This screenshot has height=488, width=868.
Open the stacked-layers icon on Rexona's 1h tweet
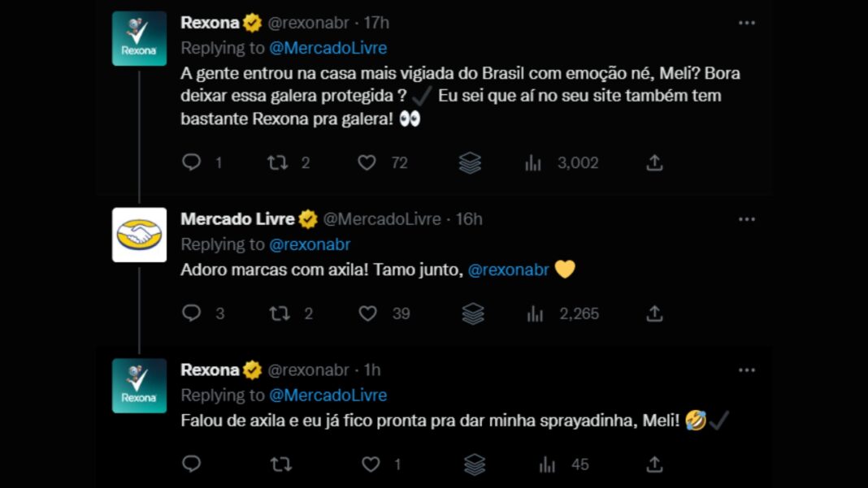point(475,464)
